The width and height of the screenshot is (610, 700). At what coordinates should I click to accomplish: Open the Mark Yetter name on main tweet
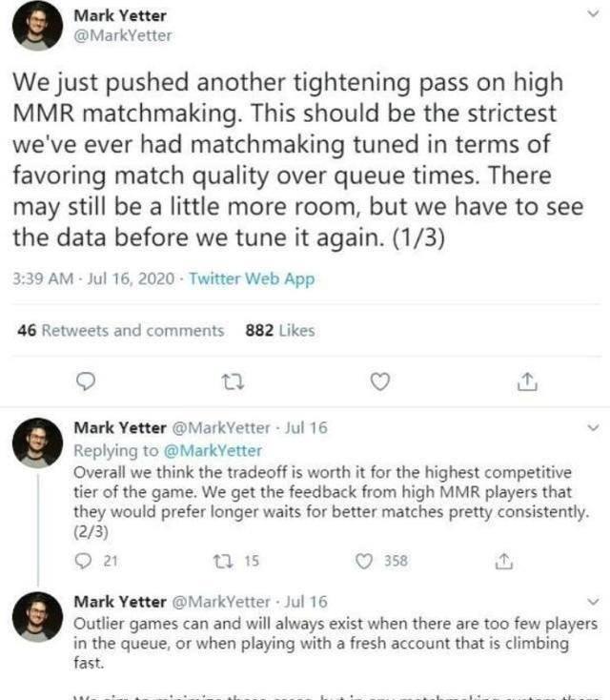[x=120, y=15]
